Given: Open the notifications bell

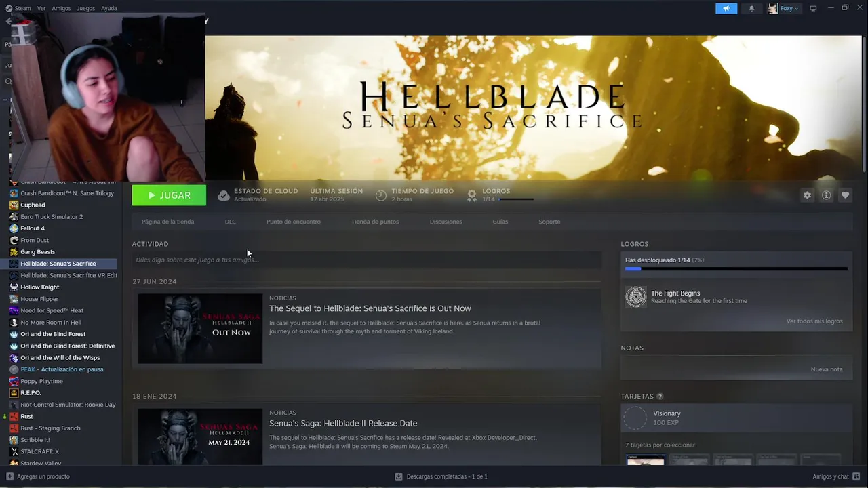Looking at the screenshot, I should pyautogui.click(x=751, y=8).
